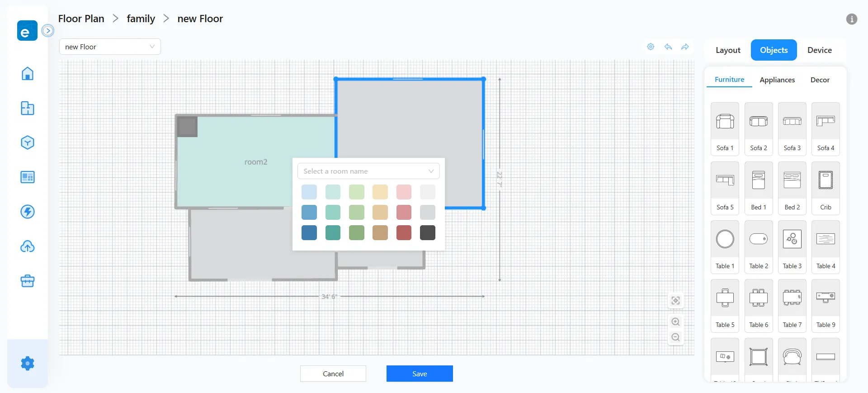Screen dimensions: 868x393
Task: Open the home icon in sidebar
Action: point(28,73)
